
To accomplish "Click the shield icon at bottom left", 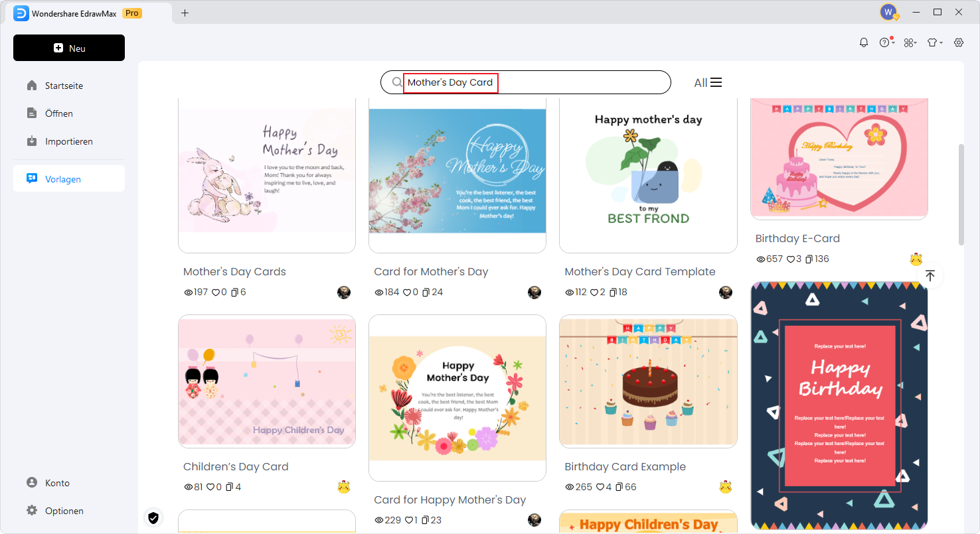I will pyautogui.click(x=153, y=517).
